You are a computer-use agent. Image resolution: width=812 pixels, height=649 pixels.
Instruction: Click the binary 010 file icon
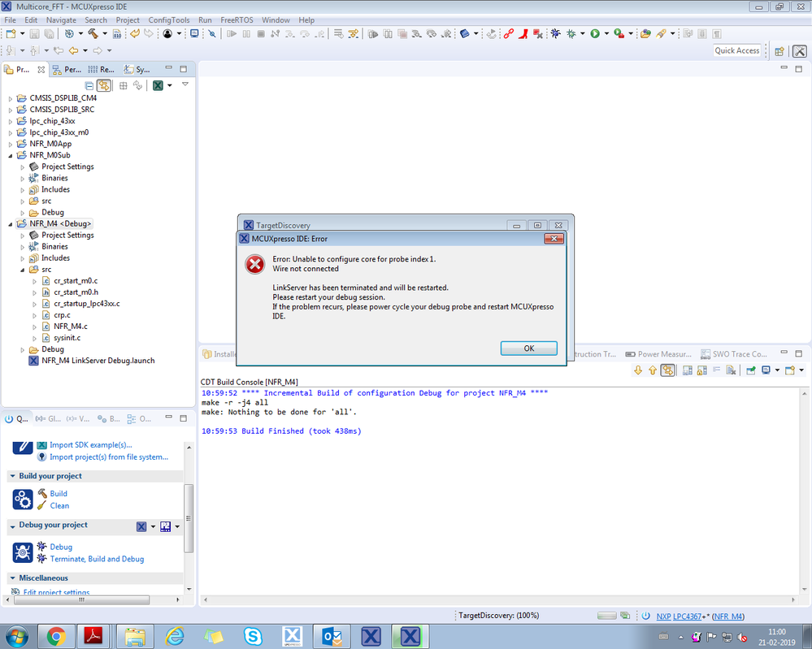point(118,33)
